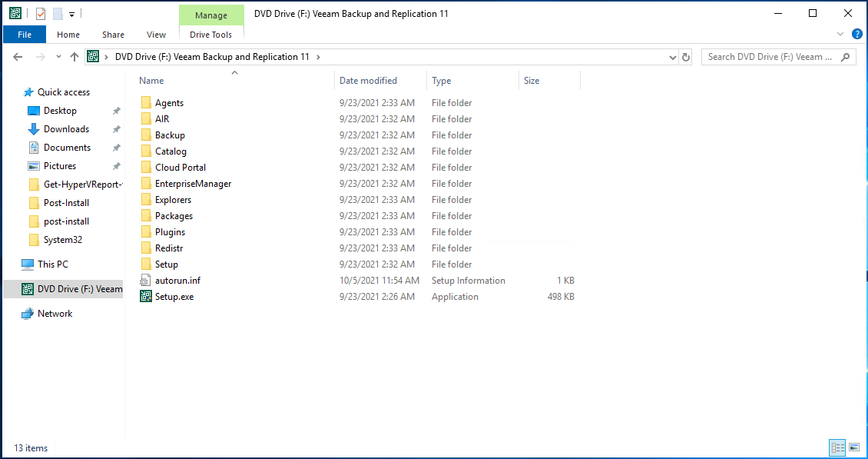Open the Help question mark icon

coord(857,35)
